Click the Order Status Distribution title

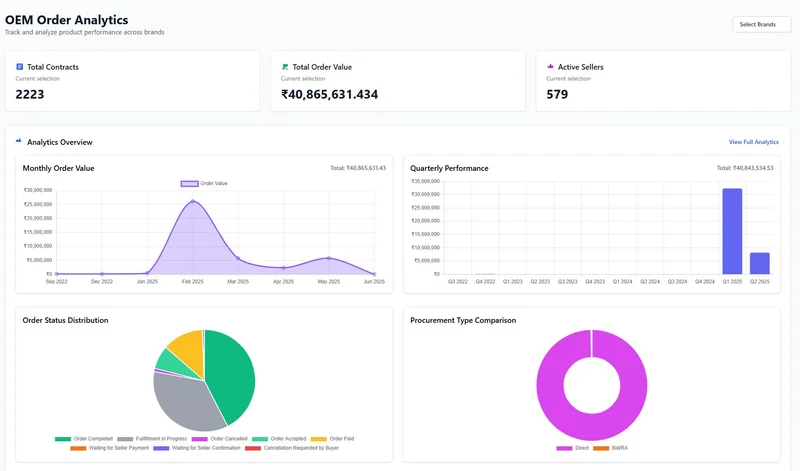coord(65,320)
